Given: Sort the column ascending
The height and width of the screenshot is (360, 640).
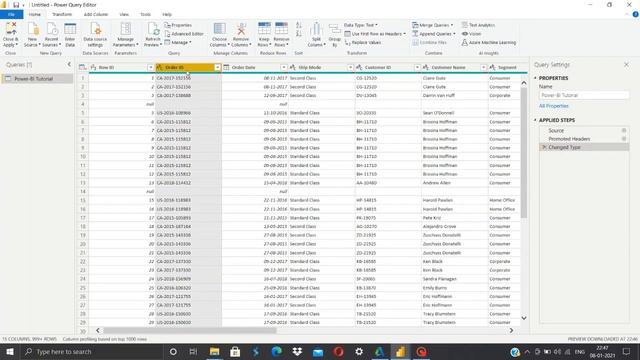Looking at the screenshot, I should click(x=299, y=25).
